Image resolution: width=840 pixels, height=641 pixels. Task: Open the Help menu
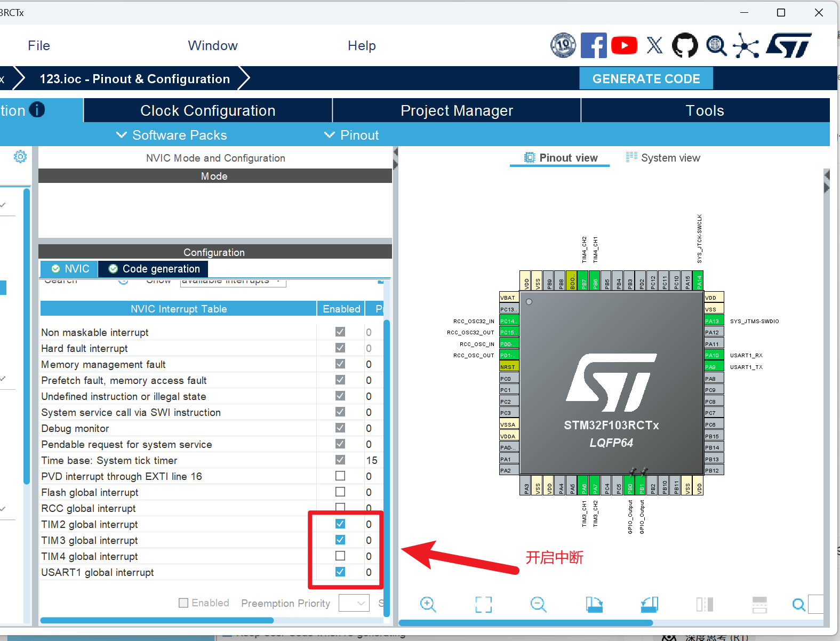pos(362,46)
